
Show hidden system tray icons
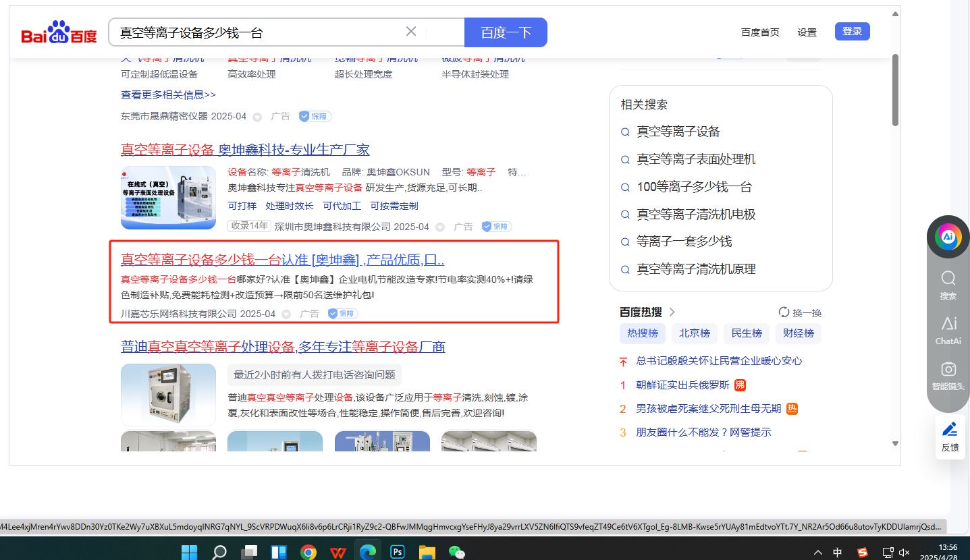[818, 552]
